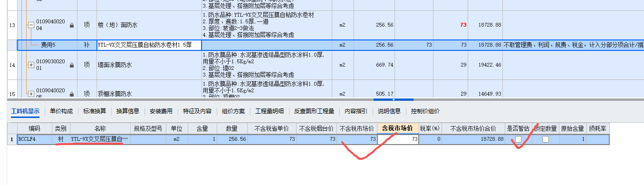Click the 含量 column header
Image resolution: width=644 pixels, height=185 pixels.
203,128
